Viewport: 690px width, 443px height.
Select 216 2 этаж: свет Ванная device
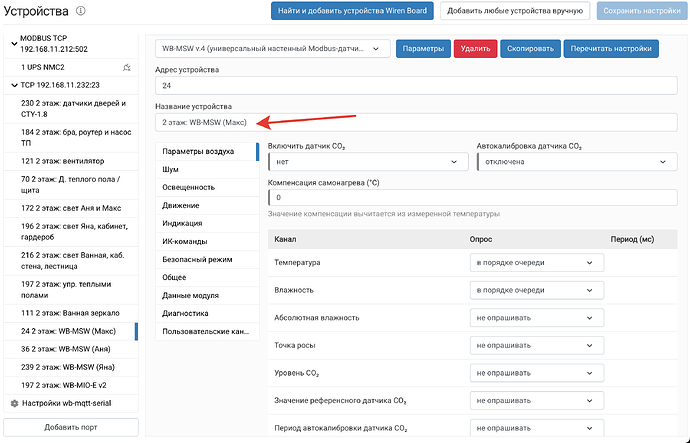(x=71, y=261)
